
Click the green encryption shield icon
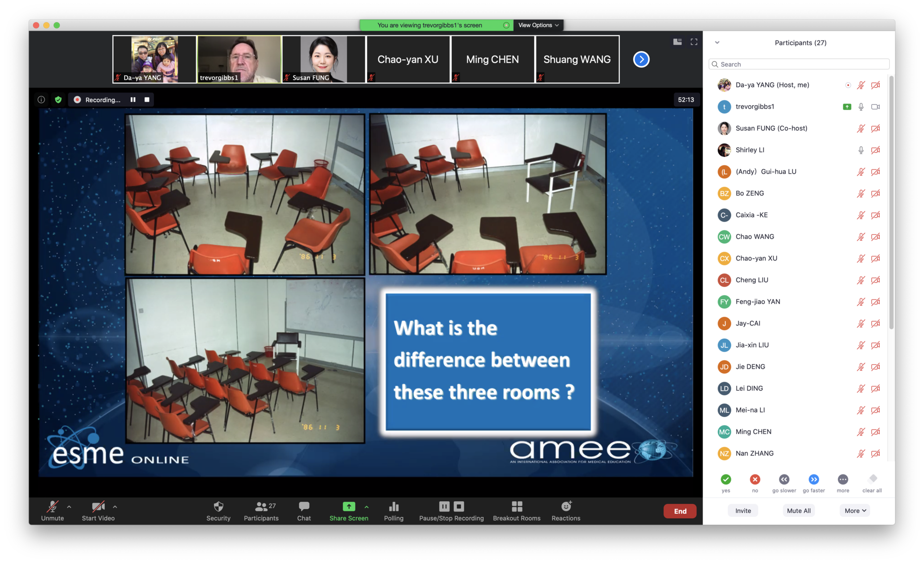58,100
